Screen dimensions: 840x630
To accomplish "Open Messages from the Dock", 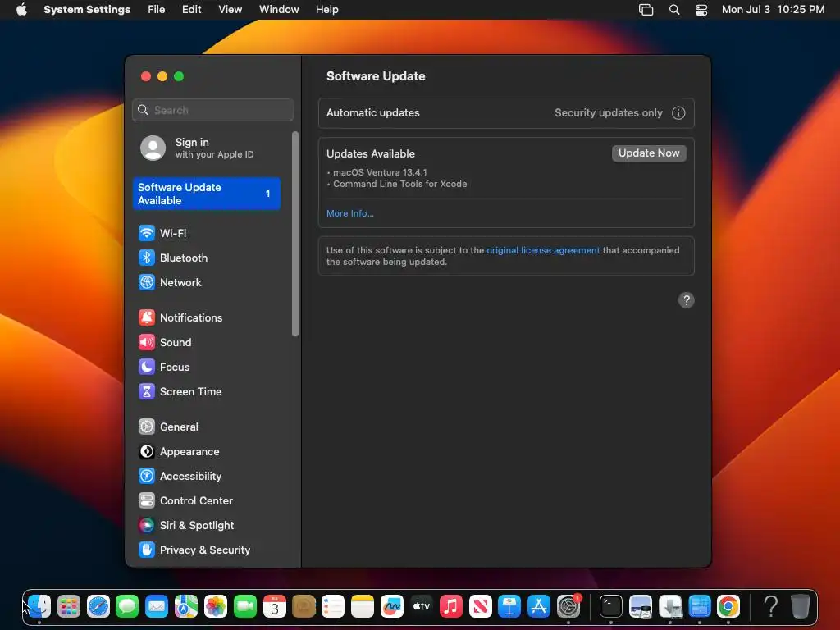I will (127, 606).
